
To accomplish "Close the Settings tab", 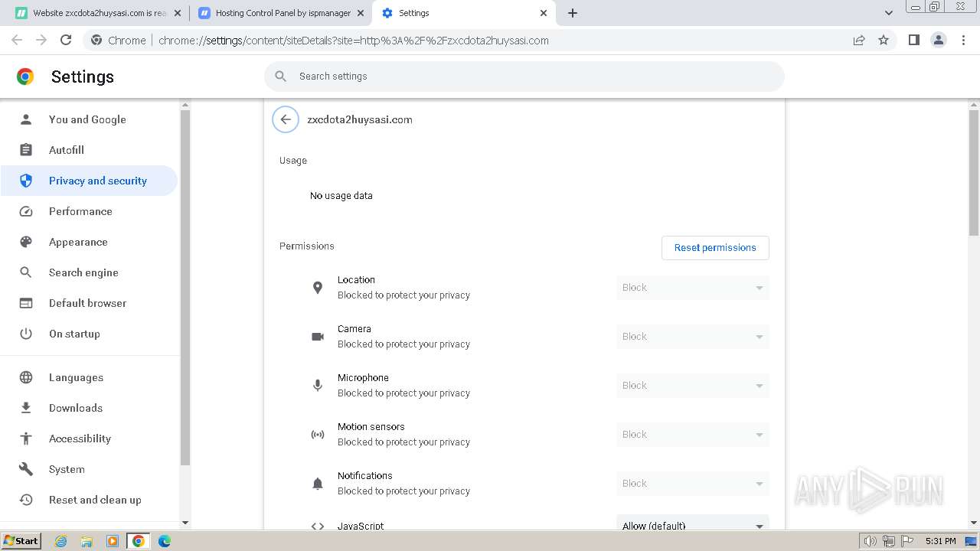I will click(544, 13).
